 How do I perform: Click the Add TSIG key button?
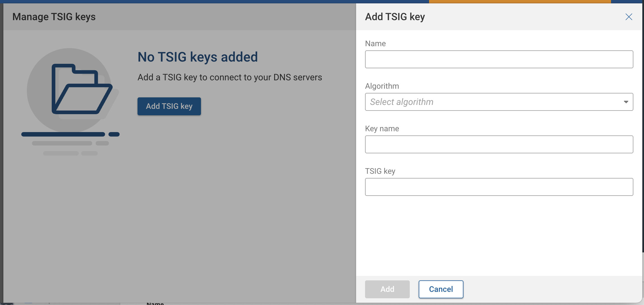coord(169,106)
